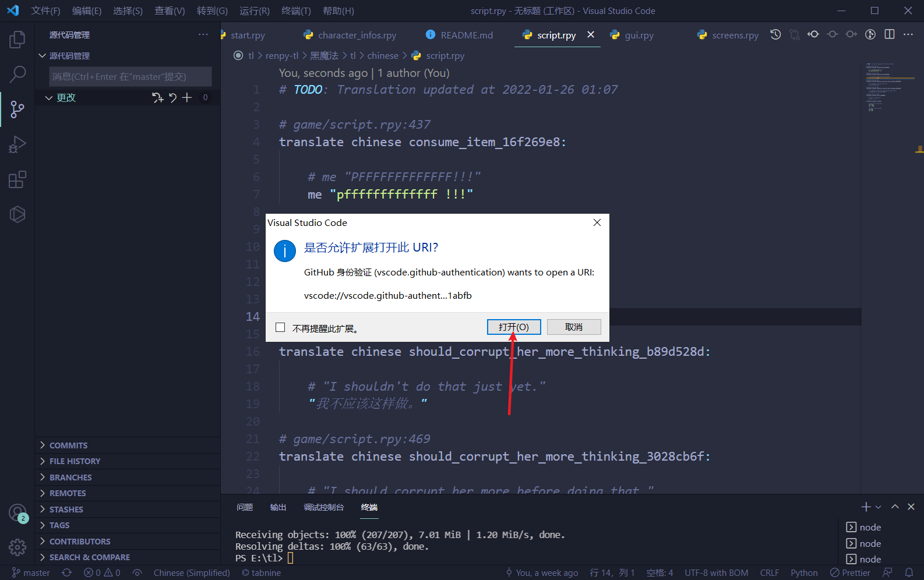Open the Edit menu
This screenshot has width=924, height=580.
click(87, 10)
